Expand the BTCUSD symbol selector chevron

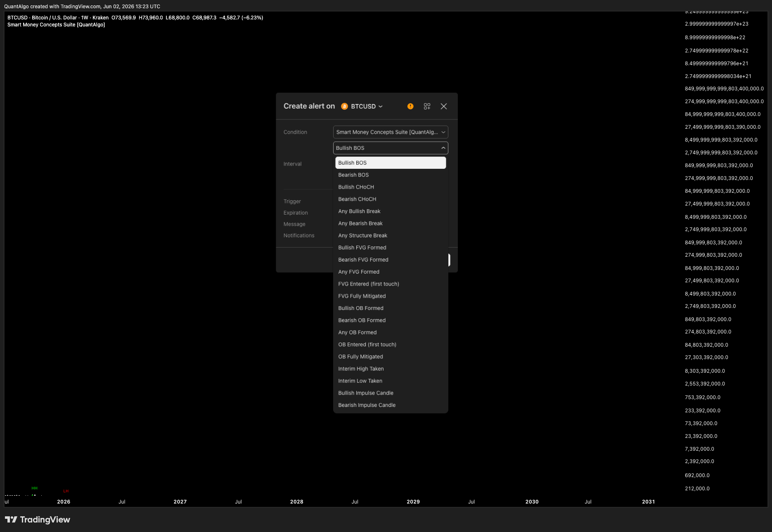[381, 106]
